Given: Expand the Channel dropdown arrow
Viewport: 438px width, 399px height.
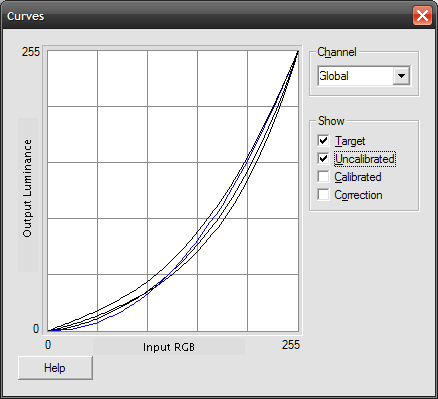Looking at the screenshot, I should (401, 76).
